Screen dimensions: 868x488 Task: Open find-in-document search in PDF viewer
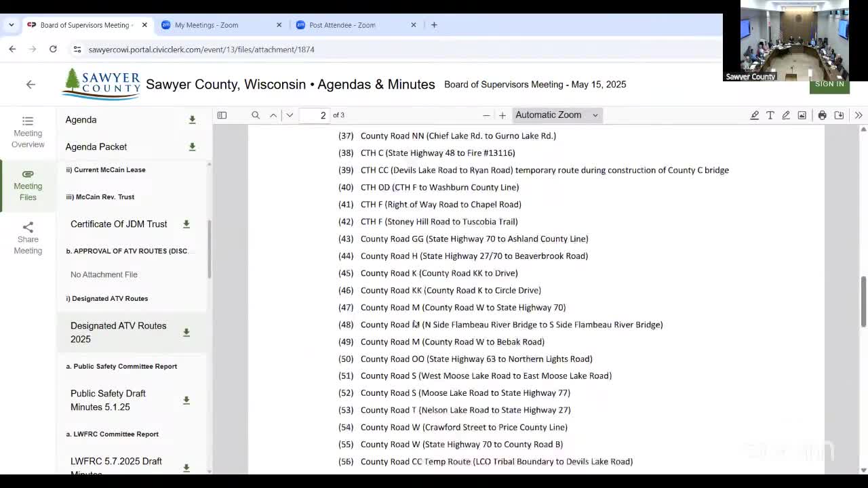coord(256,115)
